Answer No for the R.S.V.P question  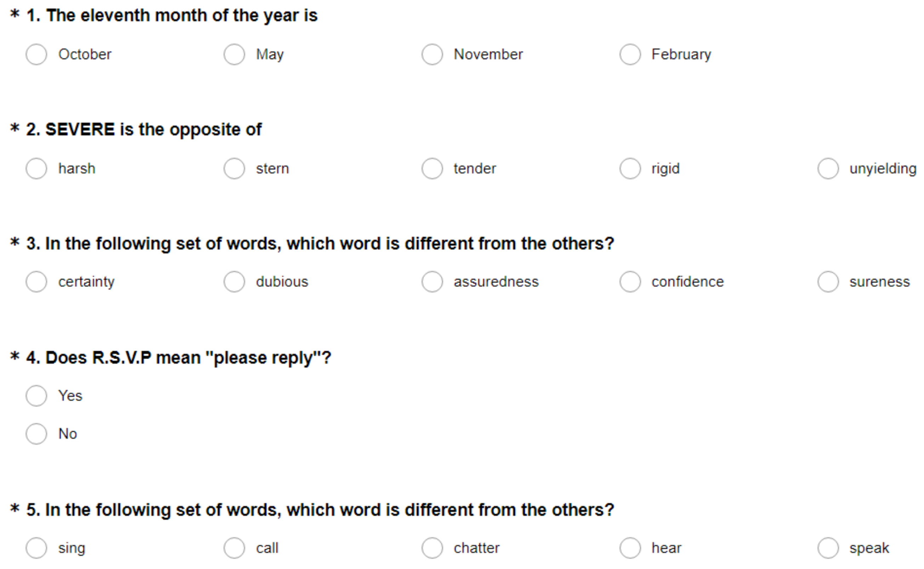coord(36,434)
